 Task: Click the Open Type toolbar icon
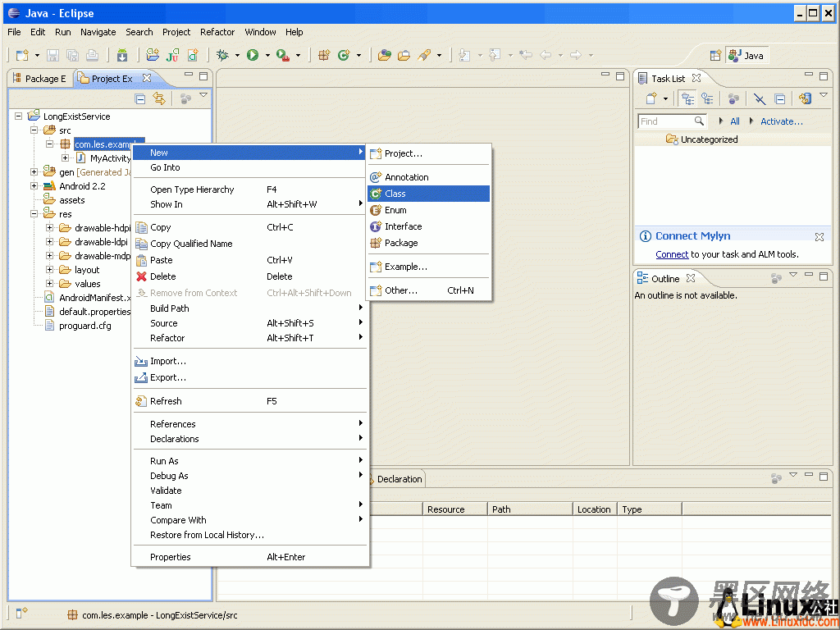click(384, 55)
